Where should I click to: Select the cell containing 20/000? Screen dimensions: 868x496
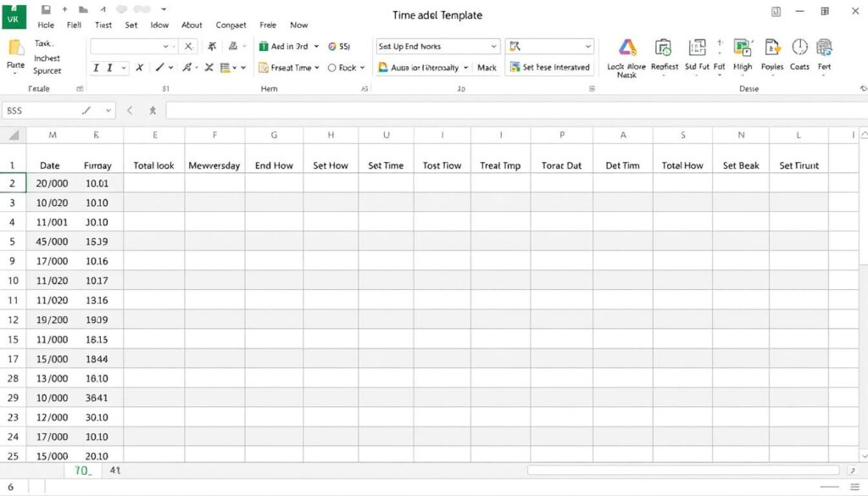click(52, 183)
